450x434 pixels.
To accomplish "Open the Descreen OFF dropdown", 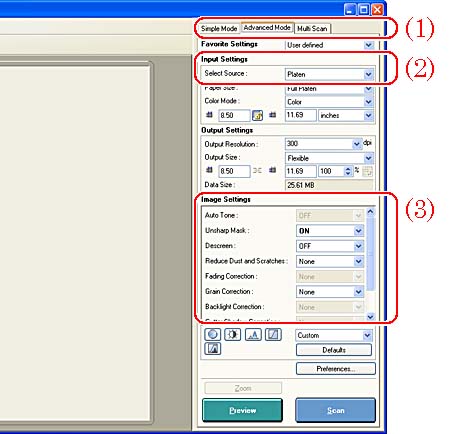I will pos(330,246).
